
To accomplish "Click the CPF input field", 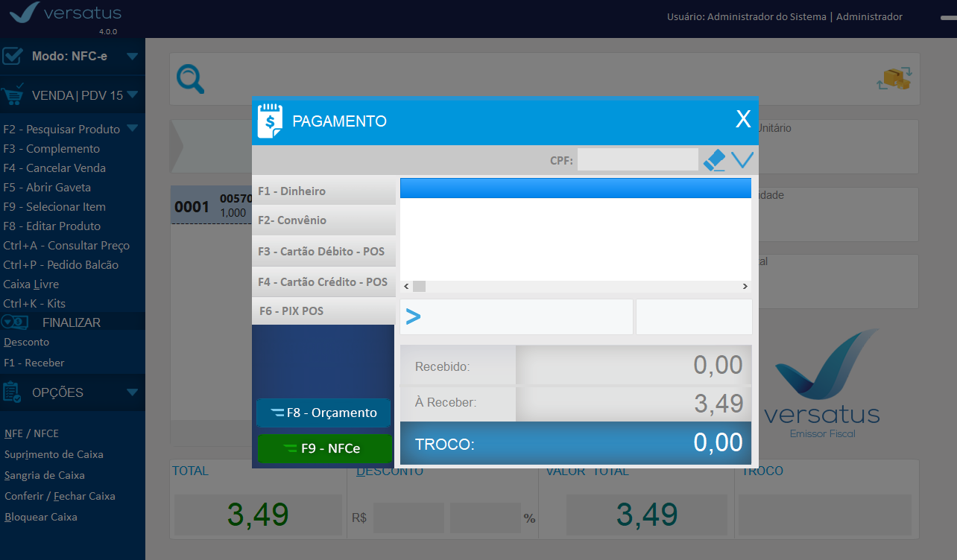I will click(x=637, y=159).
